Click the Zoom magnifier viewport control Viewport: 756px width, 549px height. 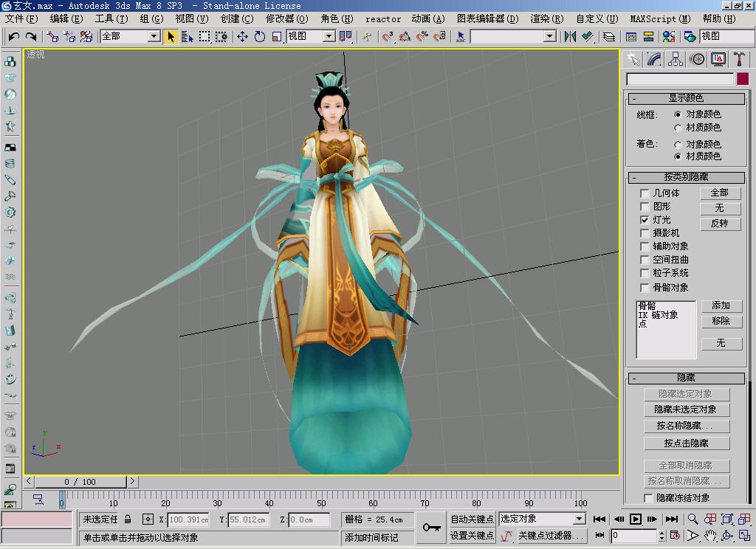(x=693, y=519)
